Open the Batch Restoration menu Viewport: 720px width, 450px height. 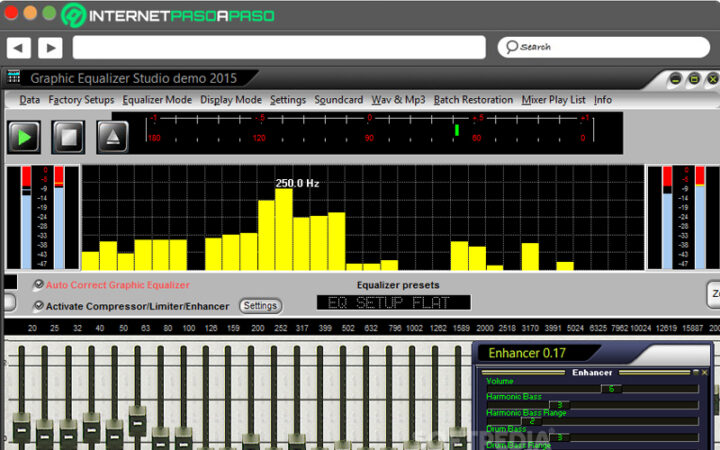[x=473, y=100]
